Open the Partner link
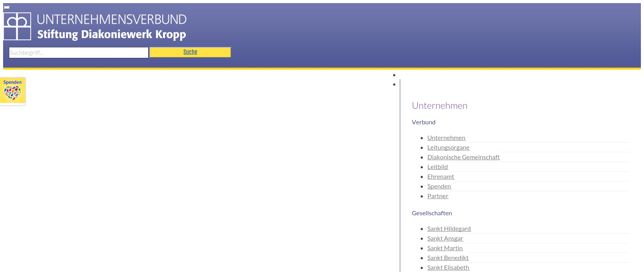 437,196
